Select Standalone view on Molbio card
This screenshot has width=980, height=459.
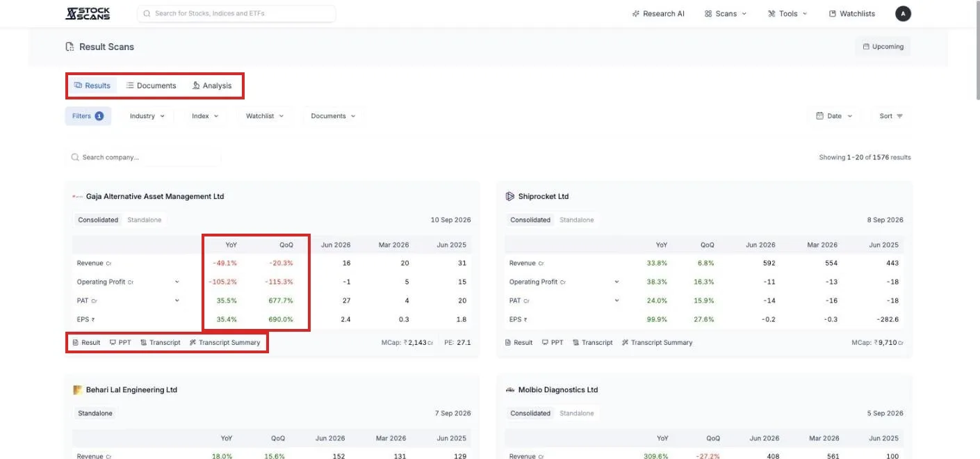click(577, 413)
